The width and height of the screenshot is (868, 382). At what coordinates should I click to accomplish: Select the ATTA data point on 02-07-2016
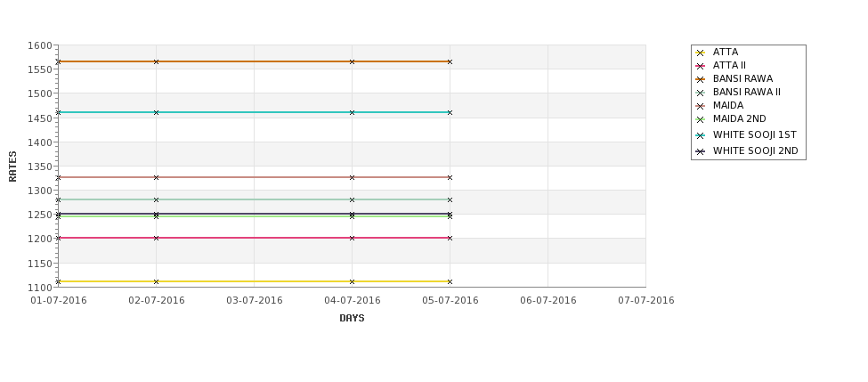tap(156, 281)
